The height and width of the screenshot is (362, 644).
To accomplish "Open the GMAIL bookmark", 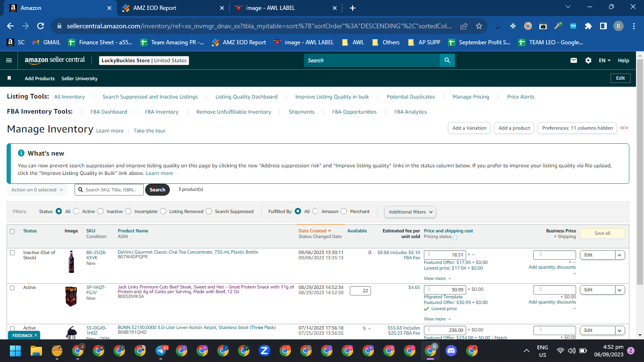I will coord(46,42).
